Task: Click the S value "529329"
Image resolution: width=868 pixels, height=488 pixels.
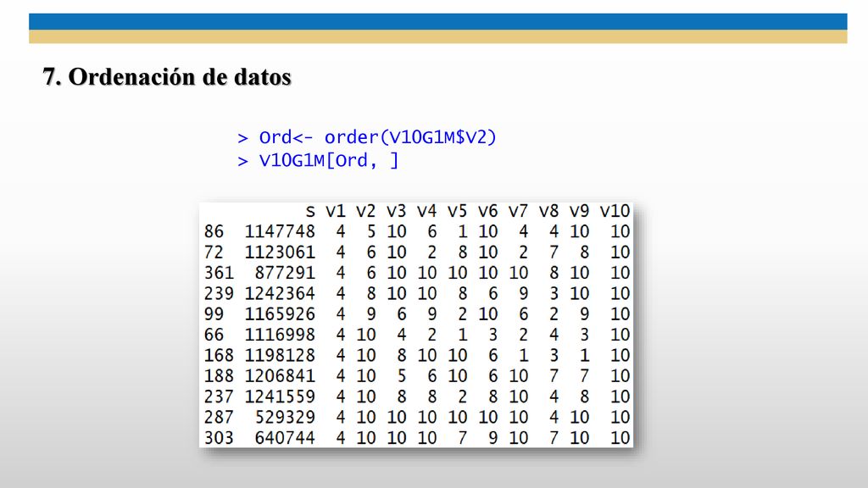Action: click(x=285, y=417)
